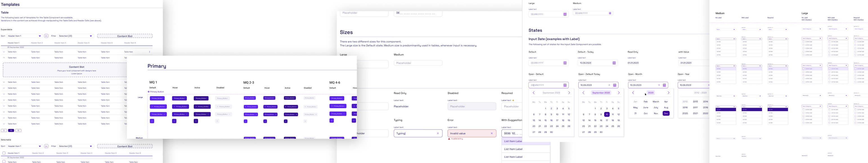Viewport: 868px width, 163px height.
Task: Click MQ 1 Large Hover Primary Button
Action: [x=179, y=98]
